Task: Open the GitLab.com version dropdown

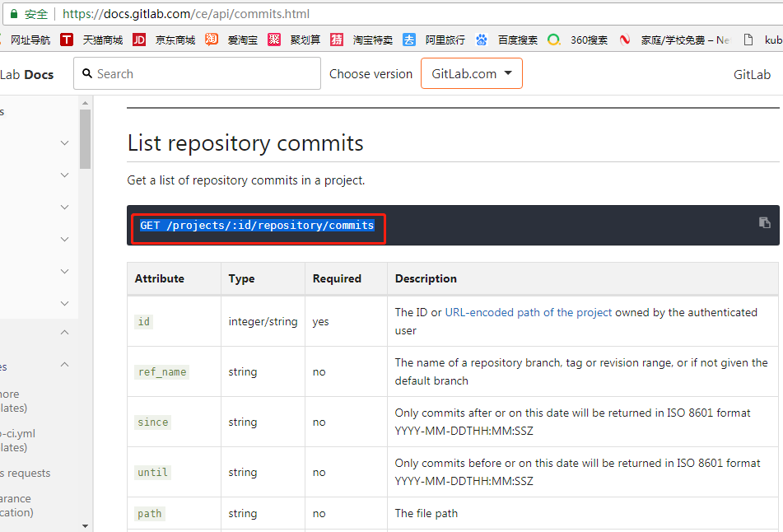Action: [x=471, y=73]
